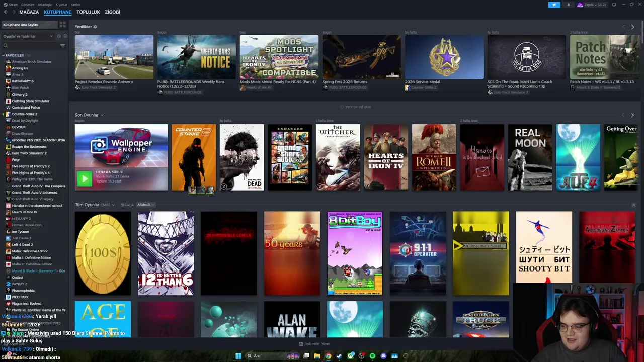Open the Yardım menu
Image resolution: width=644 pixels, height=362 pixels.
pos(75,5)
